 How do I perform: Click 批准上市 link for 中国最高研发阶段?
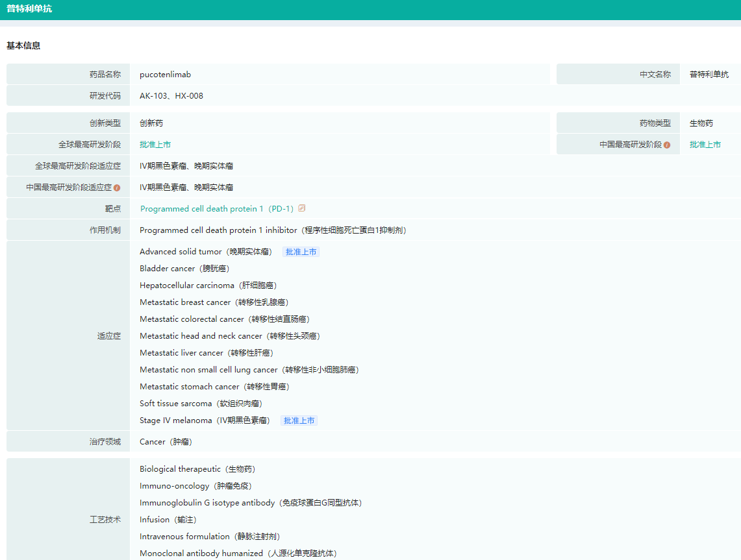[705, 145]
